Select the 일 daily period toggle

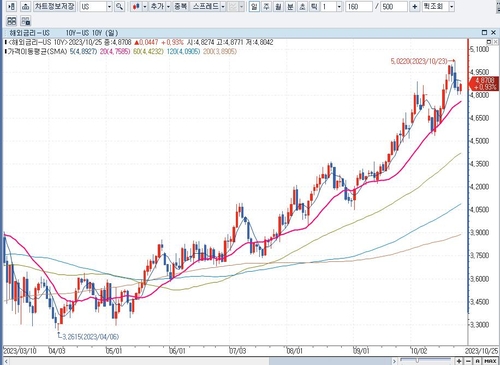click(x=254, y=6)
